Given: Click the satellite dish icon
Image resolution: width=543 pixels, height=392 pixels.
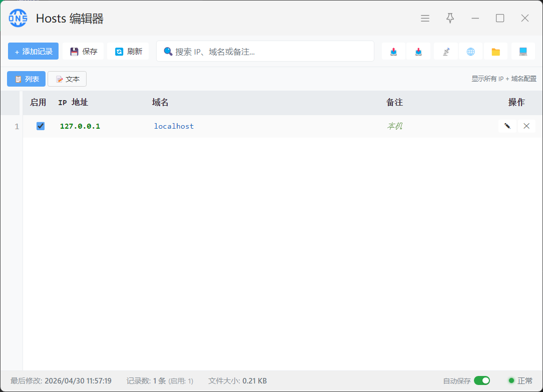Looking at the screenshot, I should point(446,52).
